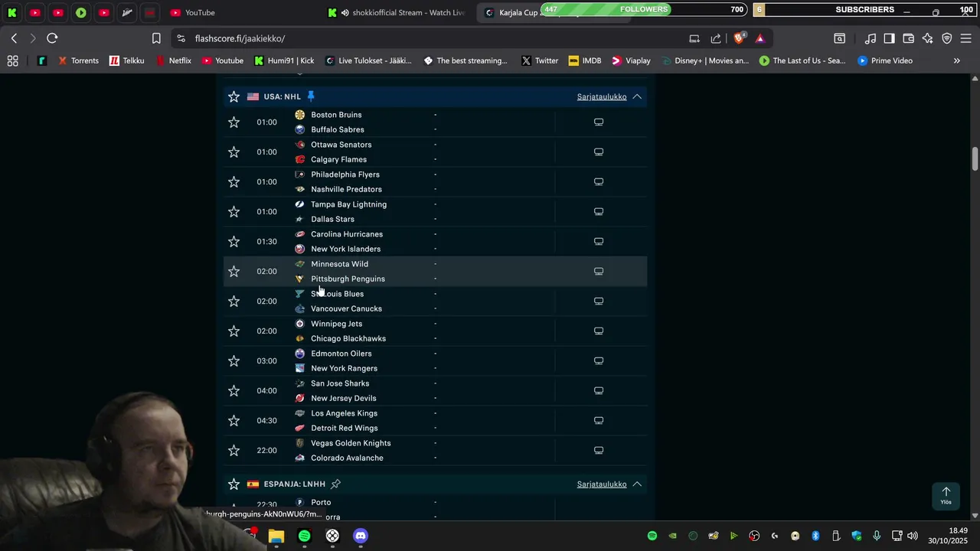
Task: Open Spotify from the taskbar
Action: click(x=304, y=536)
